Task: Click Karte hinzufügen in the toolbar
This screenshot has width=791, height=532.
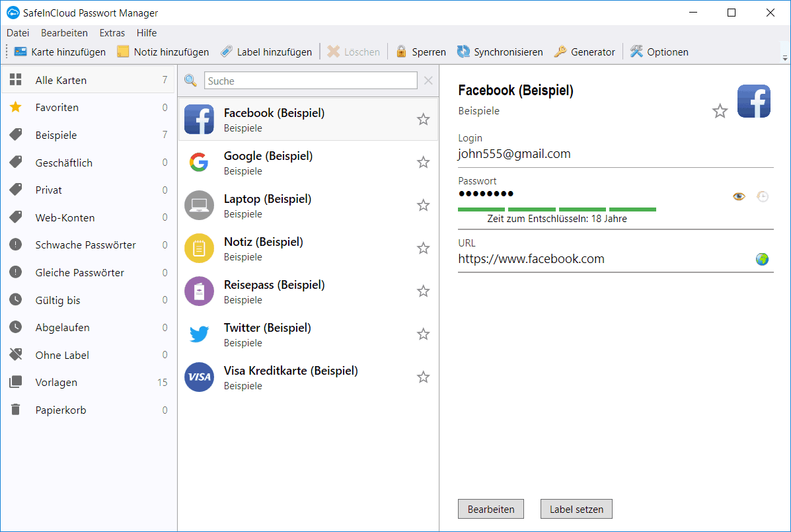Action: pyautogui.click(x=60, y=52)
